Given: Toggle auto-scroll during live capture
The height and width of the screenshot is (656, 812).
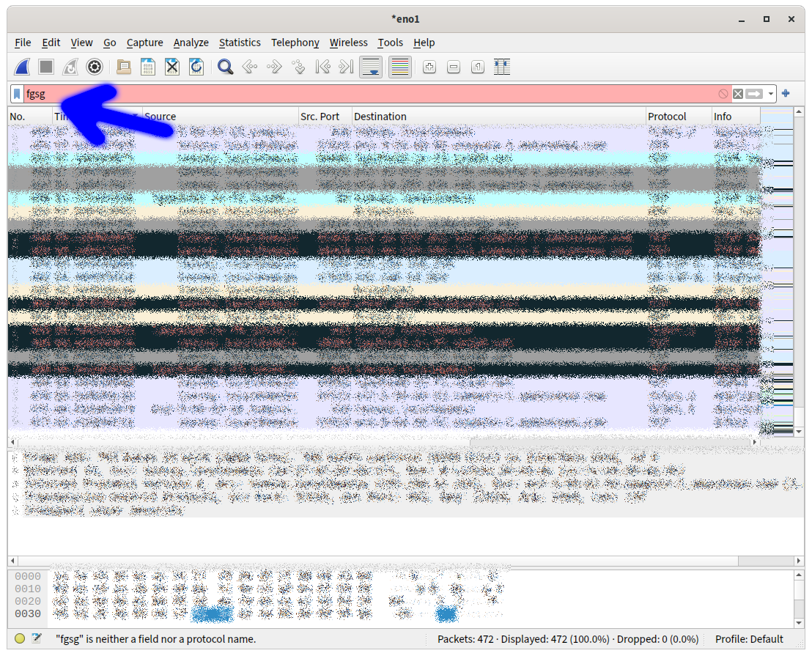Looking at the screenshot, I should click(371, 67).
